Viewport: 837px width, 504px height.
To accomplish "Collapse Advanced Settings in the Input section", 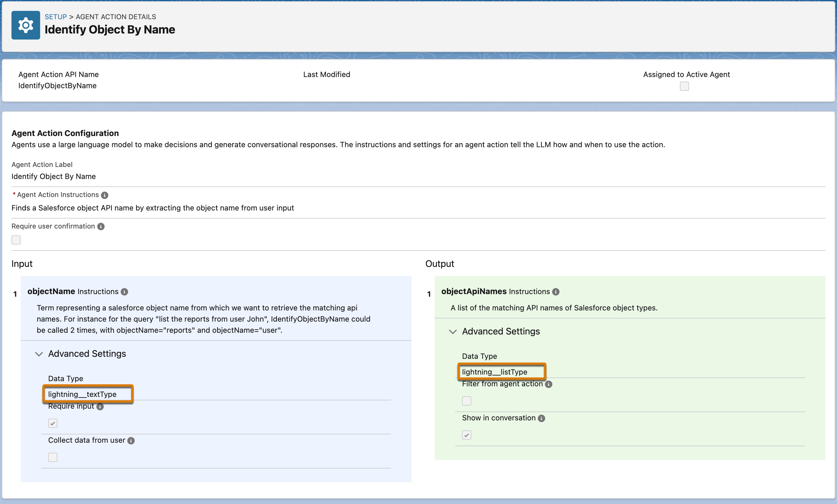I will (81, 354).
